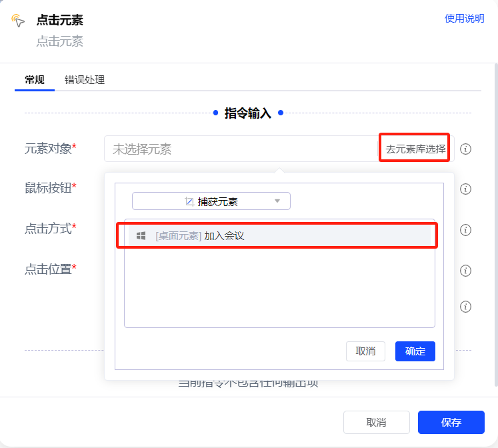Switch to the 常规 tab
The width and height of the screenshot is (498, 448).
pyautogui.click(x=34, y=80)
